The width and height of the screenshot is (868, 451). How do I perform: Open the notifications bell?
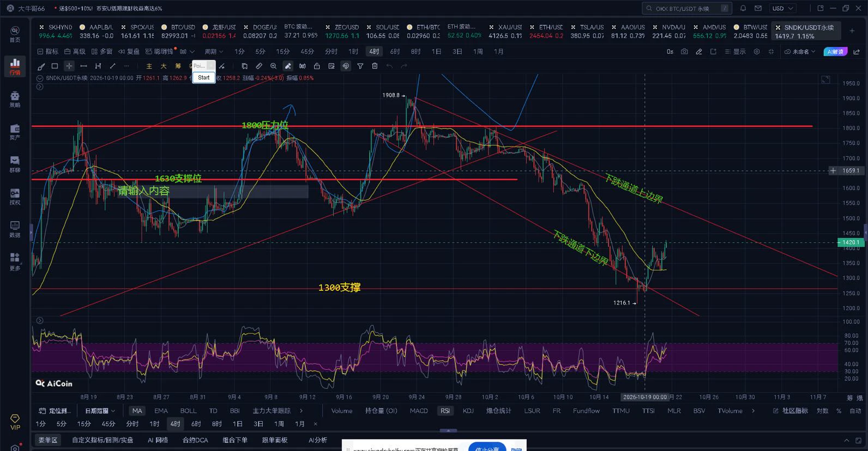[743, 8]
